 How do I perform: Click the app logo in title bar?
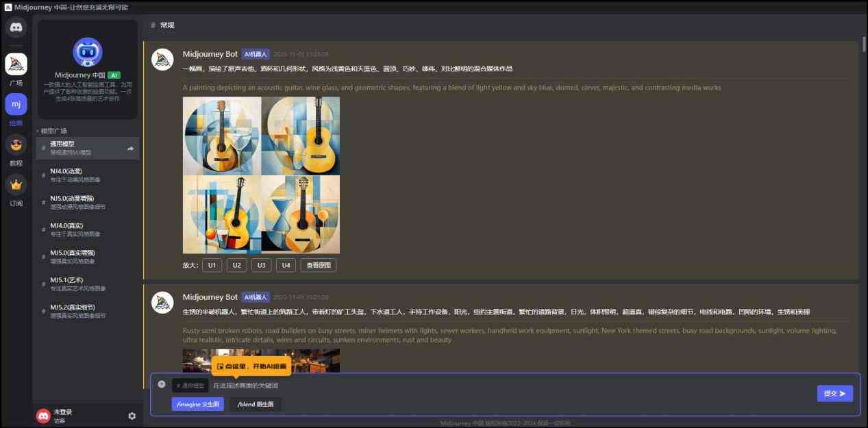(8, 7)
